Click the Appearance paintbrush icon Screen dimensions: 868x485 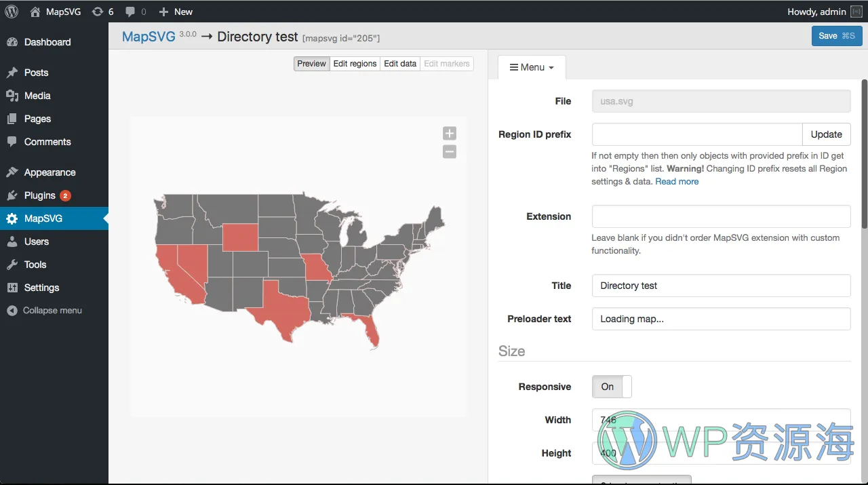pyautogui.click(x=12, y=172)
